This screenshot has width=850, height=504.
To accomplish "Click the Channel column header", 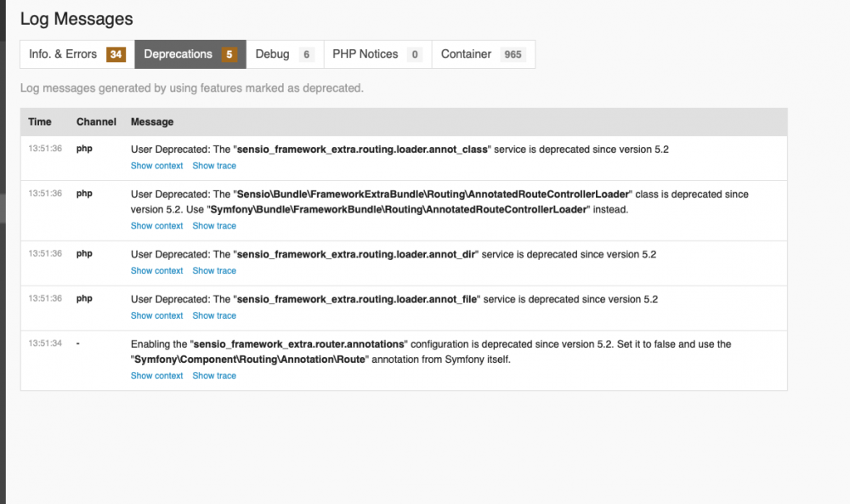I will coord(95,122).
